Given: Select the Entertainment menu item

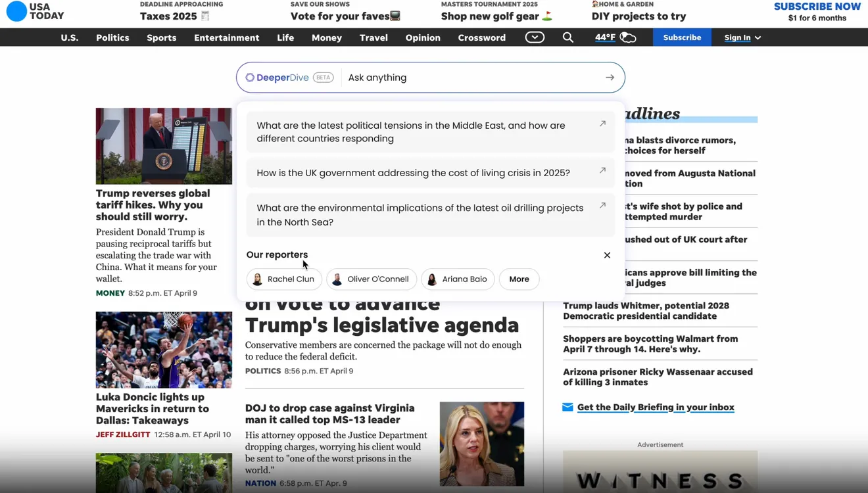Looking at the screenshot, I should click(x=227, y=37).
